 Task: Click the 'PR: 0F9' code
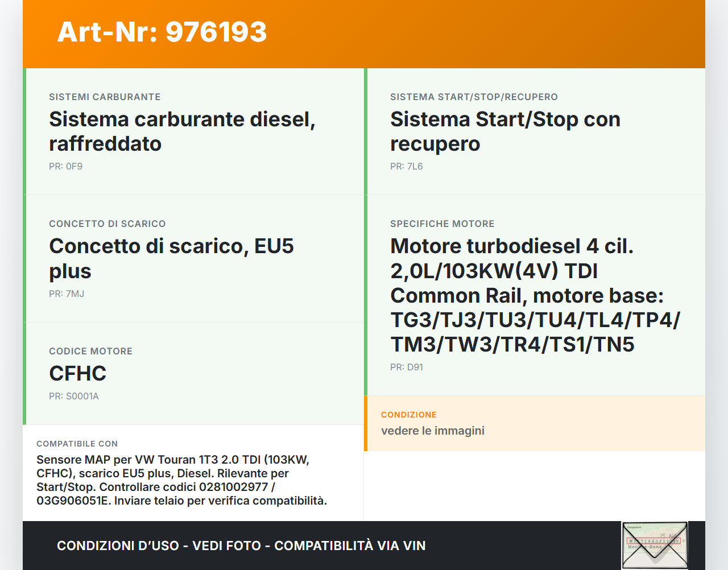[x=65, y=167]
